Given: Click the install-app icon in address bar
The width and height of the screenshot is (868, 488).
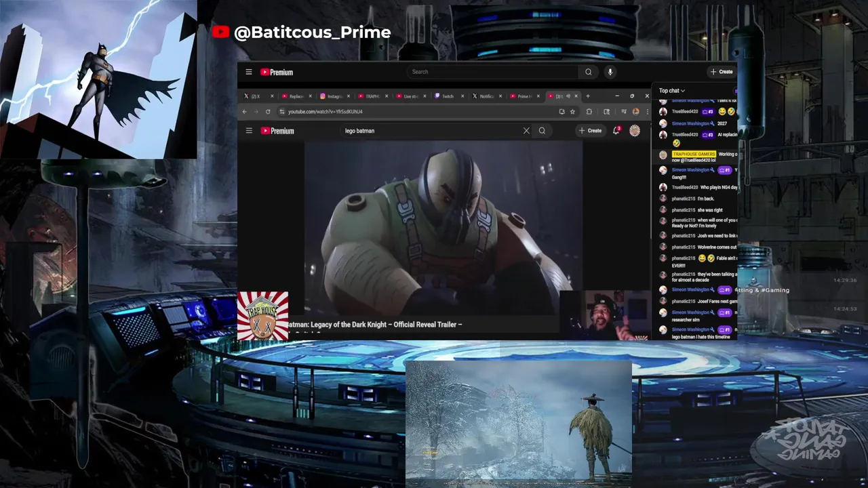Looking at the screenshot, I should pyautogui.click(x=561, y=112).
